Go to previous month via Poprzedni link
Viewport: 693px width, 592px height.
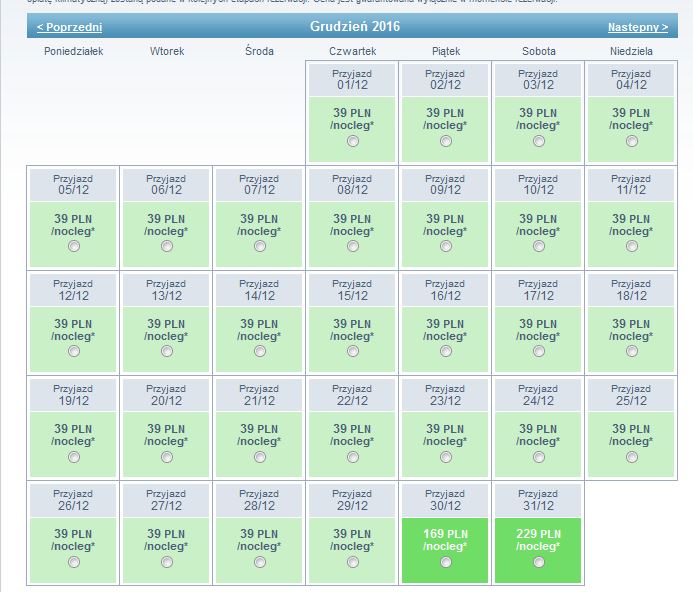pos(69,27)
